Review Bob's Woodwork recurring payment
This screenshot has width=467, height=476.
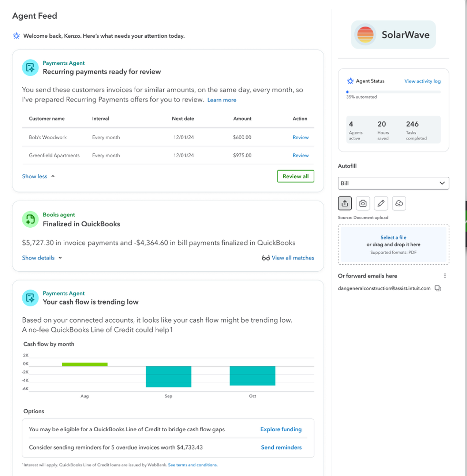300,137
